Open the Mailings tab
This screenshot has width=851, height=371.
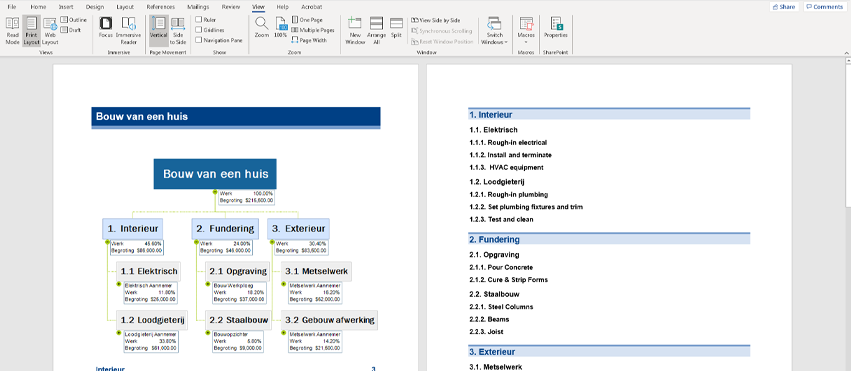click(x=198, y=7)
